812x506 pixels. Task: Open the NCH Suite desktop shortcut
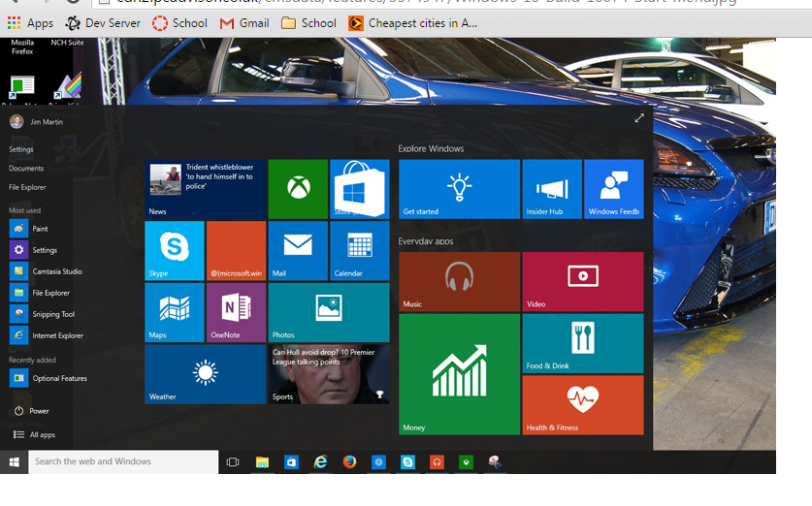(x=67, y=43)
